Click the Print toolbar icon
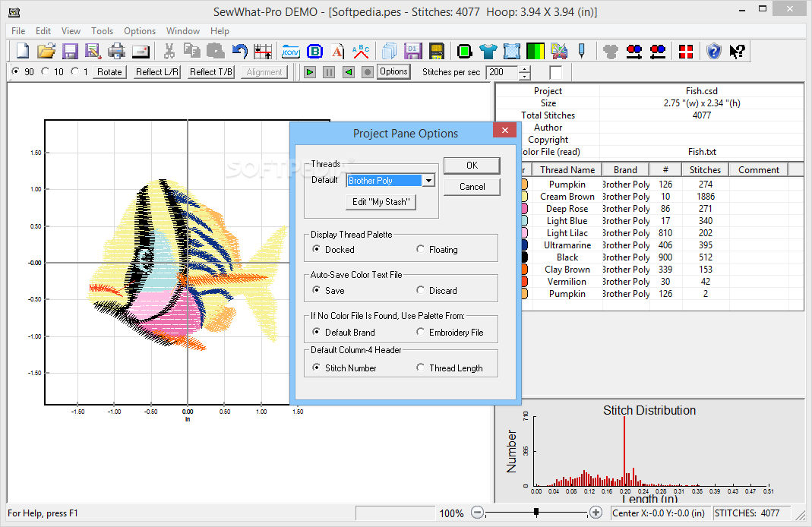This screenshot has width=812, height=527. (116, 52)
